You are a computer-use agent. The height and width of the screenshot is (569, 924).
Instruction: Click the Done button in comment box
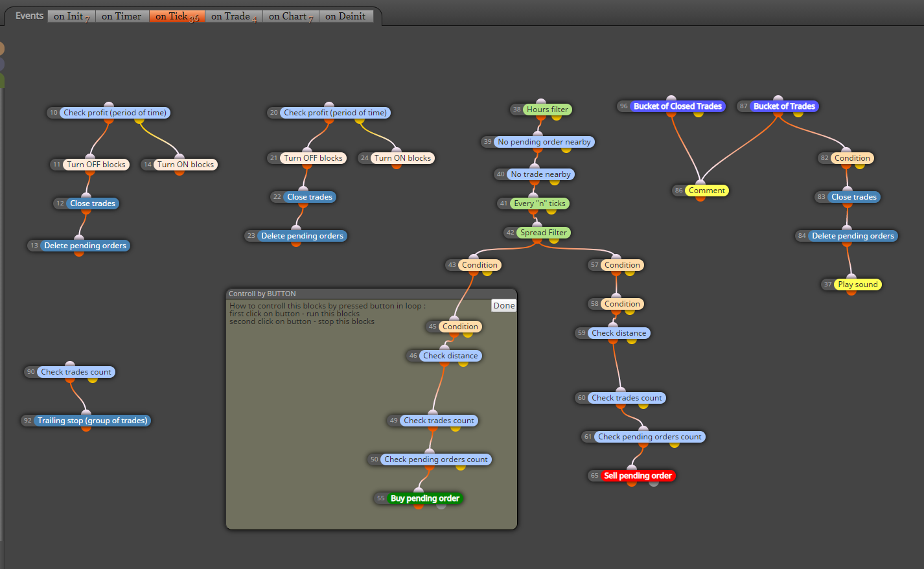(504, 305)
